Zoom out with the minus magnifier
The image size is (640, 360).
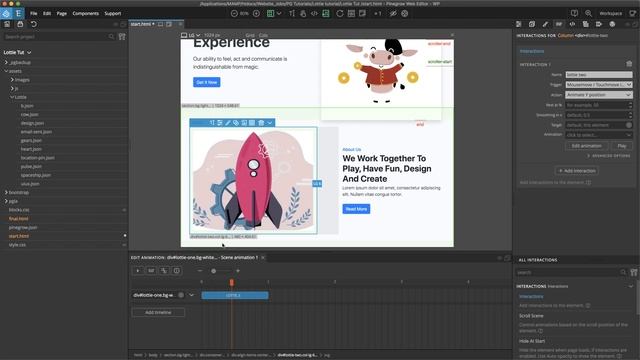point(234,13)
